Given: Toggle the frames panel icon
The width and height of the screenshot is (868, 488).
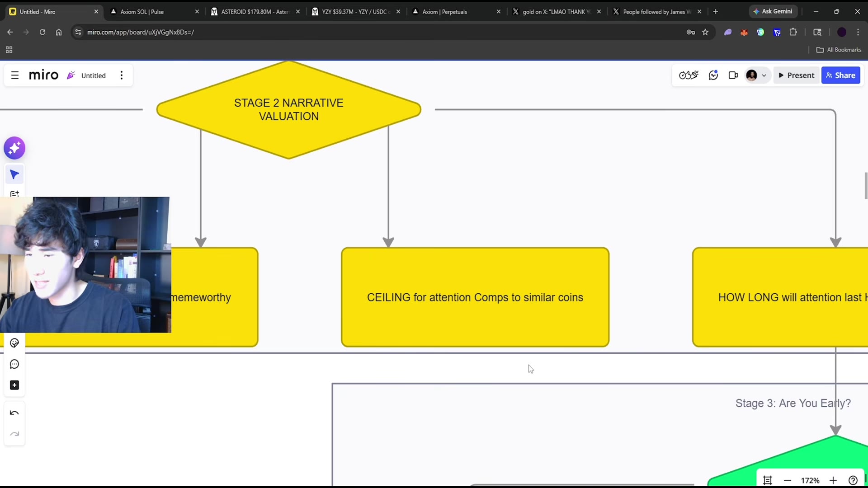Looking at the screenshot, I should (x=768, y=480).
